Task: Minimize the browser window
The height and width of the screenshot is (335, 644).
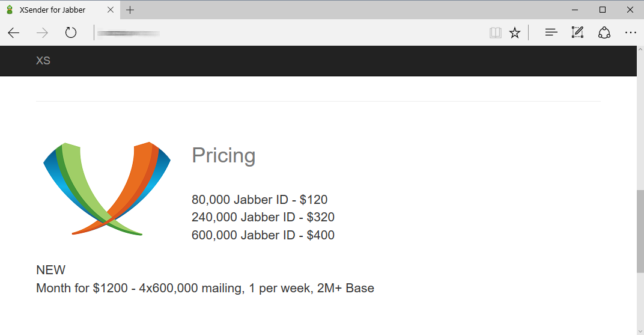Action: point(575,10)
